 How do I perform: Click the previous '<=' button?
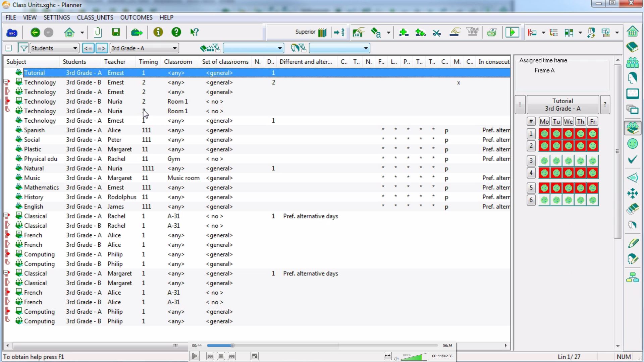[88, 48]
